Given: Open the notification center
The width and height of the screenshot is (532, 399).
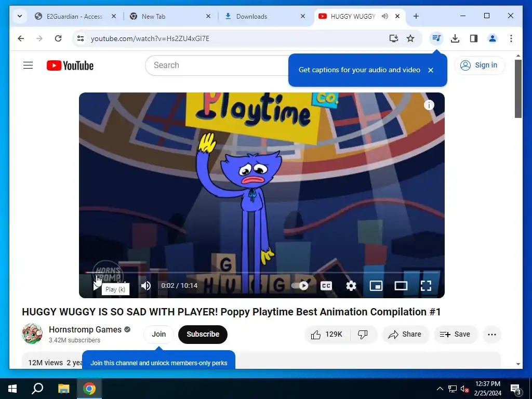Looking at the screenshot, I should click(516, 389).
